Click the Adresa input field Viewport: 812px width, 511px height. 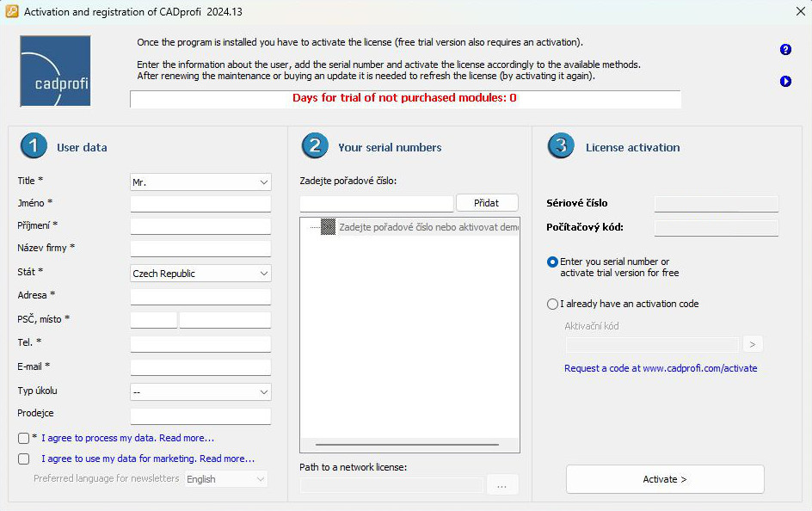click(x=200, y=297)
